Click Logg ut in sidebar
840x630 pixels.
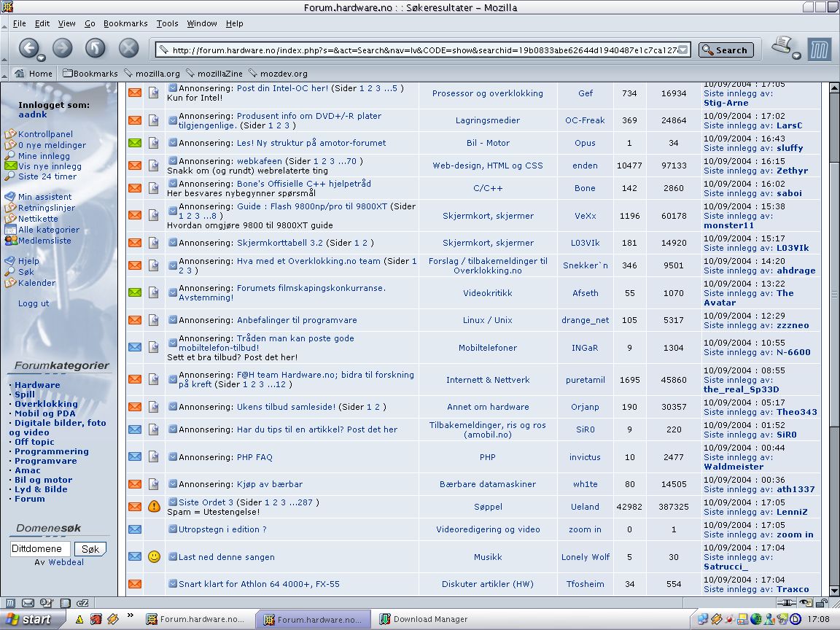click(x=34, y=303)
